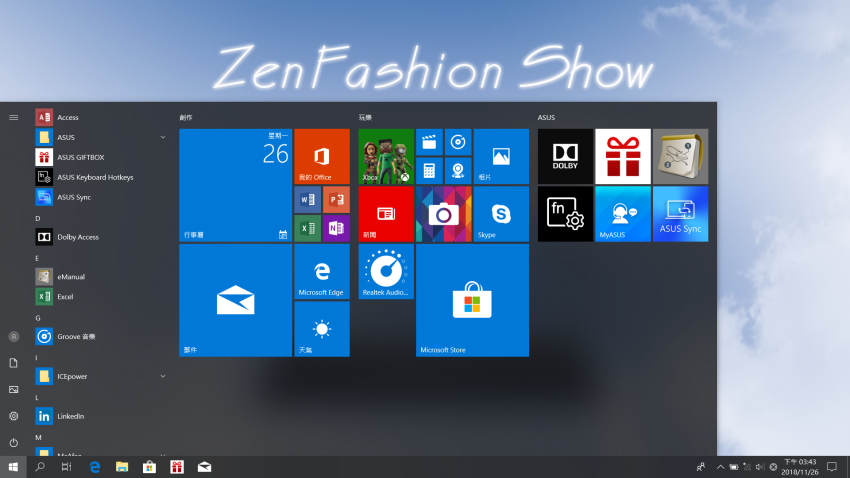
Task: Open ASUS Keyboard Hotkeys in the list
Action: tap(100, 177)
